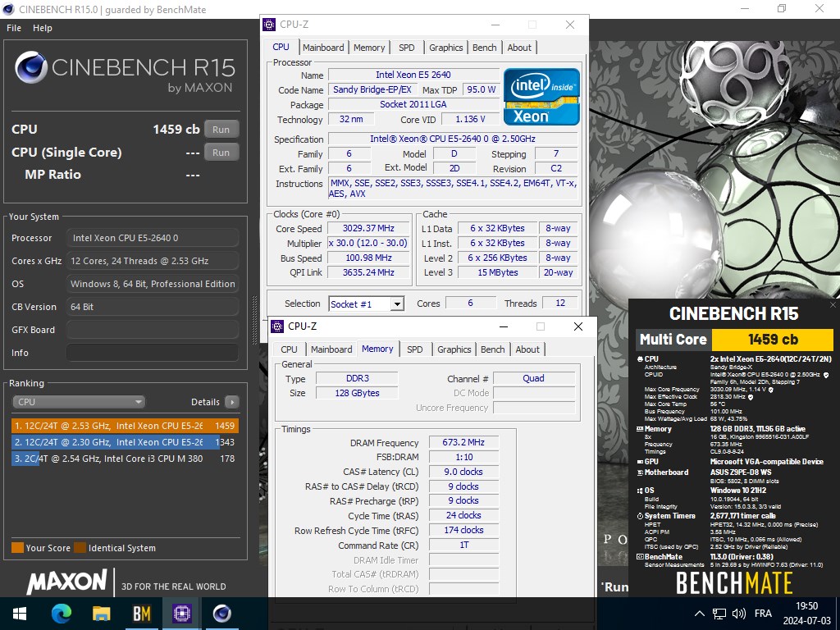The height and width of the screenshot is (630, 840).
Task: Click the DRAM Frequency value 673.2 MHz
Action: tap(463, 442)
